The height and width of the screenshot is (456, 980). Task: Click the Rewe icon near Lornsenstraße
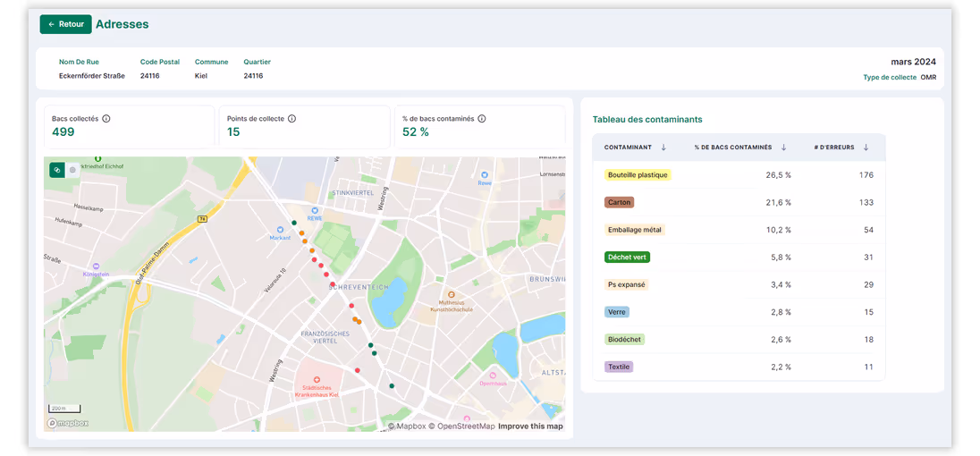pyautogui.click(x=485, y=175)
